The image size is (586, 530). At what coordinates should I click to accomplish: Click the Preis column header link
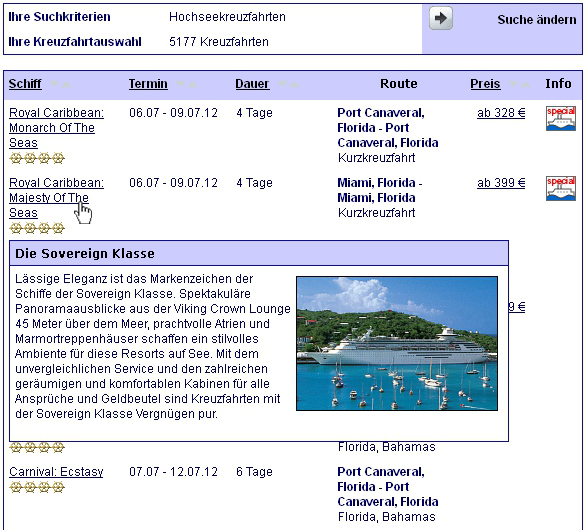[x=485, y=84]
